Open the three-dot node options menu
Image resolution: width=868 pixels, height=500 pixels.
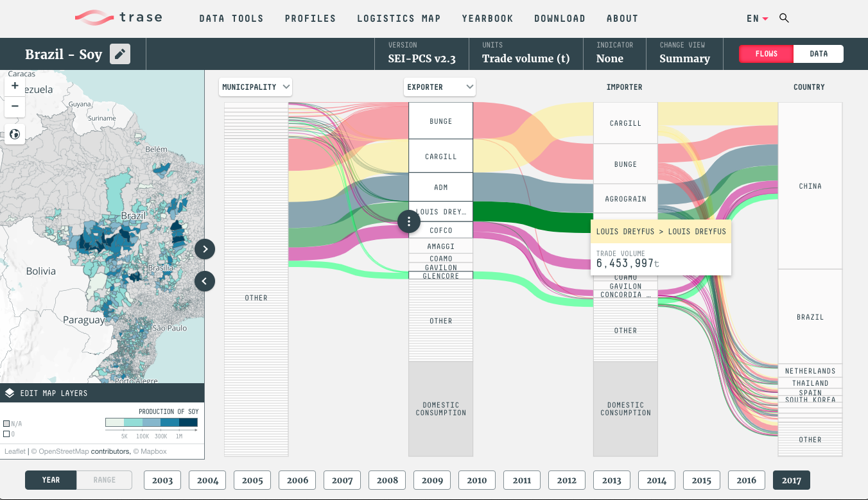tap(409, 221)
